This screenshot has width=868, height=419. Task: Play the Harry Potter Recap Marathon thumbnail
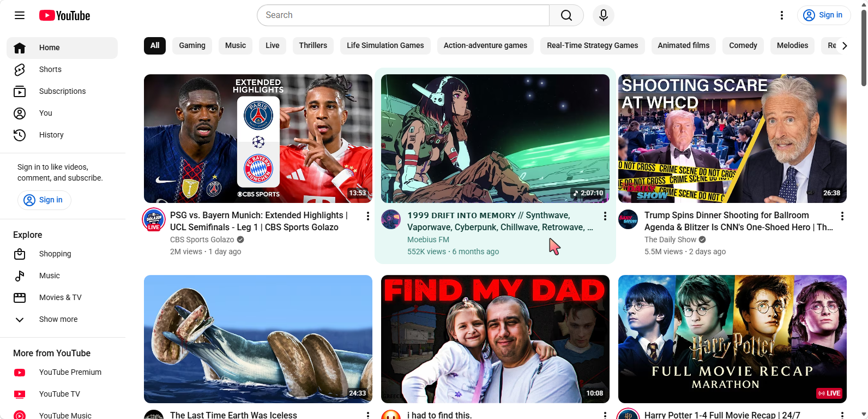732,339
